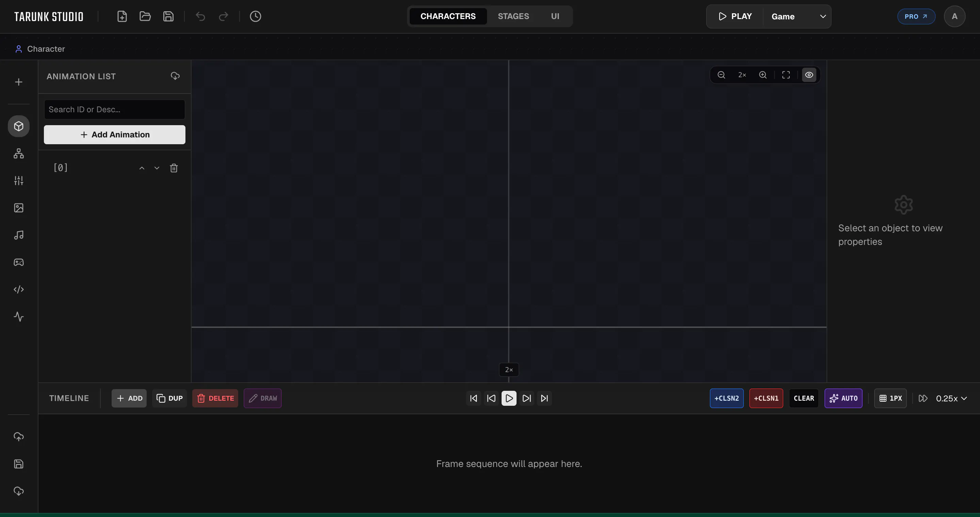The width and height of the screenshot is (980, 517).
Task: Add a +CLSN2 collision box
Action: 726,398
